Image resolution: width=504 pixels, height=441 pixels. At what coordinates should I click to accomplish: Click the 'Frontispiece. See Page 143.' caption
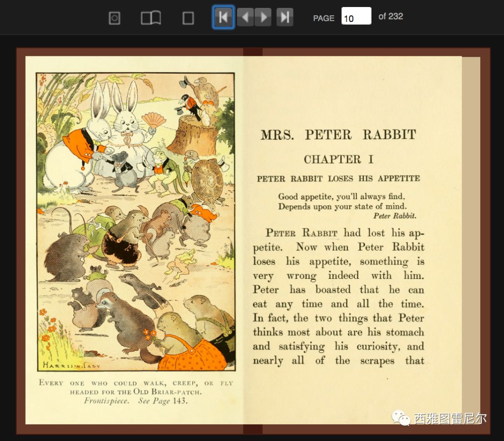135,401
